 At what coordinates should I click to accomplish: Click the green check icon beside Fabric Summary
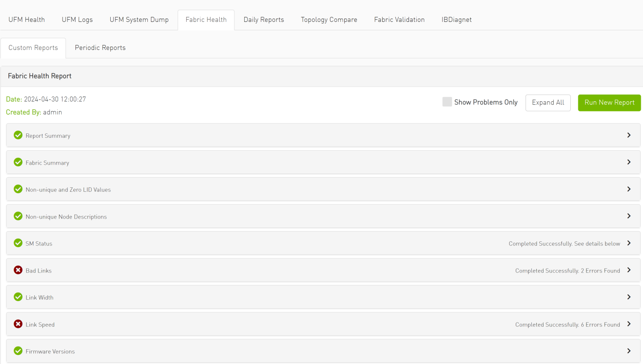(18, 162)
